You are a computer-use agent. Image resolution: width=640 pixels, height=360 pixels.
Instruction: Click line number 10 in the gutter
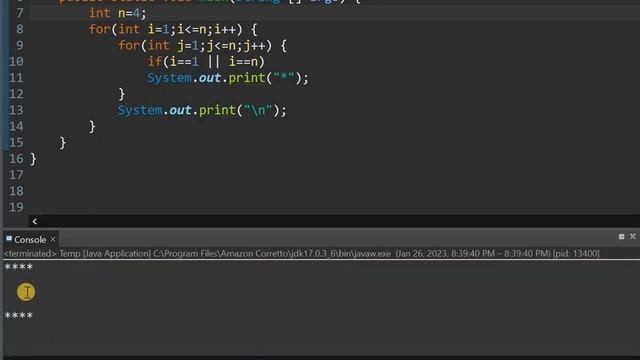[x=16, y=62]
